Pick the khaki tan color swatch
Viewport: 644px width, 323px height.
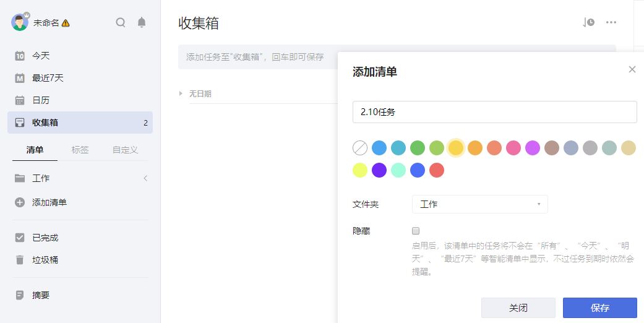pyautogui.click(x=629, y=148)
